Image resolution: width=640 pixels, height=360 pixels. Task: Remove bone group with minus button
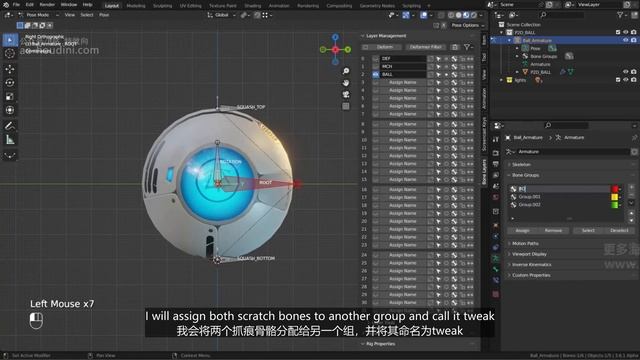point(631,195)
